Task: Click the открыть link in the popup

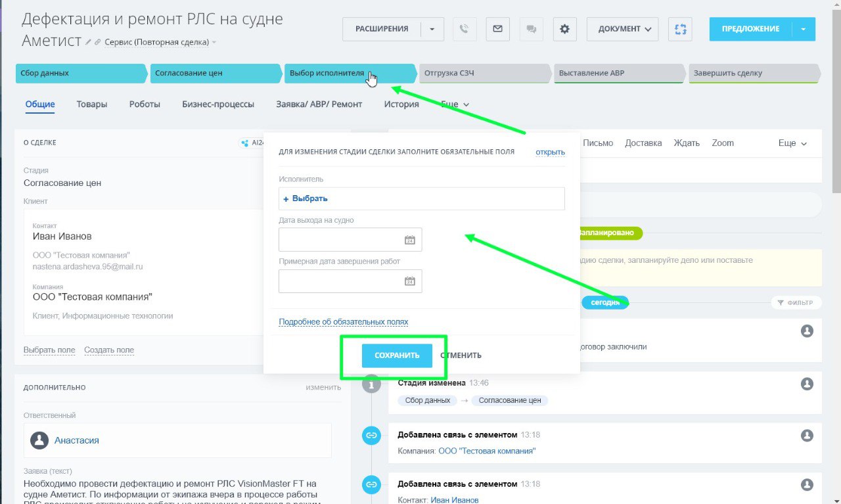Action: click(550, 152)
